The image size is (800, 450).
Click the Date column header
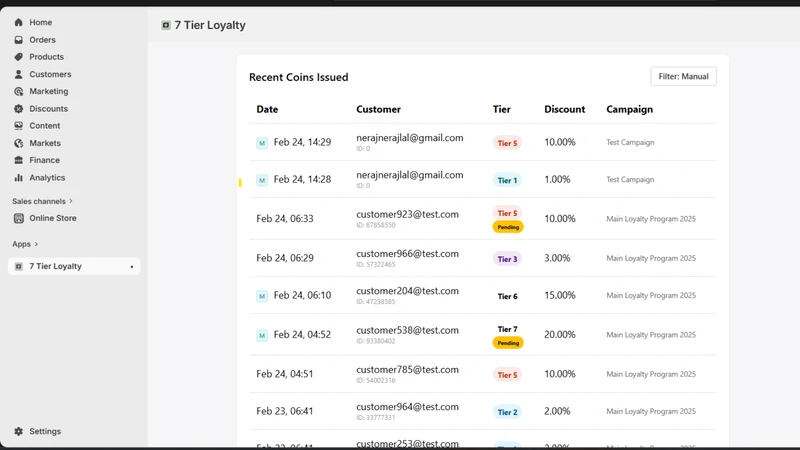coord(267,109)
